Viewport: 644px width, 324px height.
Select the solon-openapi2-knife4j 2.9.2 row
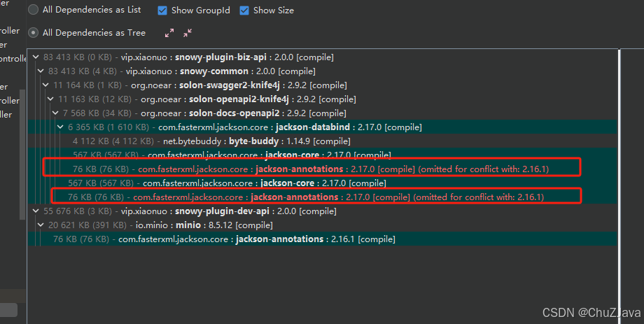point(323,99)
